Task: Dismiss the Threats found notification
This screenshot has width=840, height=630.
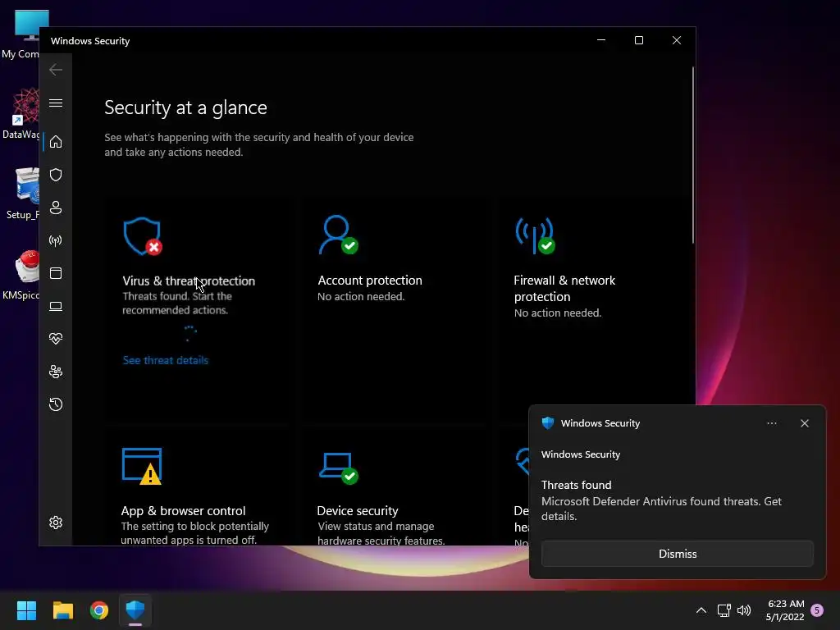Action: [677, 554]
